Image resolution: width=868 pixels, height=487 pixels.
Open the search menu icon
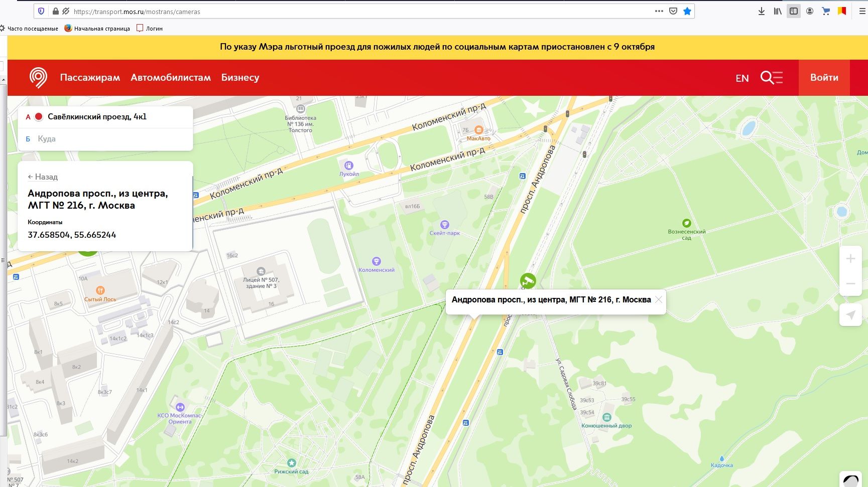click(x=771, y=78)
